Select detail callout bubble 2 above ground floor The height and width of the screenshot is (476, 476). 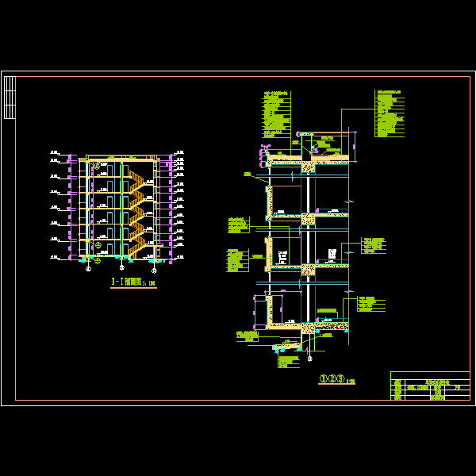click(98, 245)
